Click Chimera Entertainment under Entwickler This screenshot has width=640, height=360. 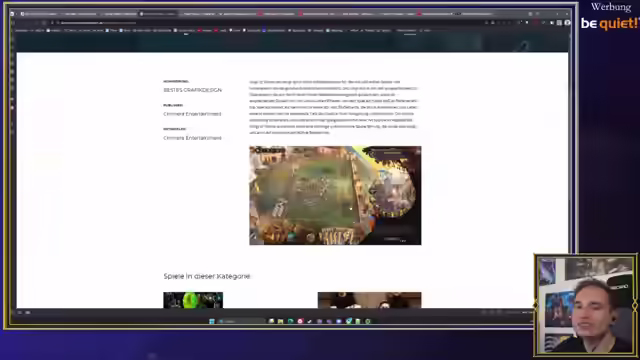(x=192, y=138)
